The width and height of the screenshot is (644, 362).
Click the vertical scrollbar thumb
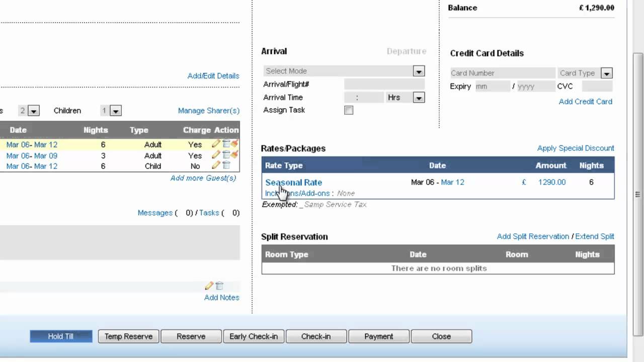point(638,194)
